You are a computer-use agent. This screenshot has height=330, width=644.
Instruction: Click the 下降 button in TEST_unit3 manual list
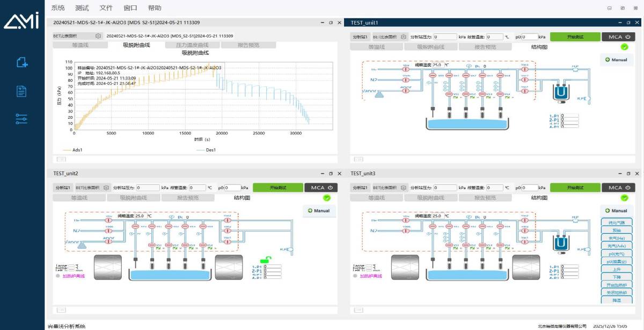click(617, 277)
